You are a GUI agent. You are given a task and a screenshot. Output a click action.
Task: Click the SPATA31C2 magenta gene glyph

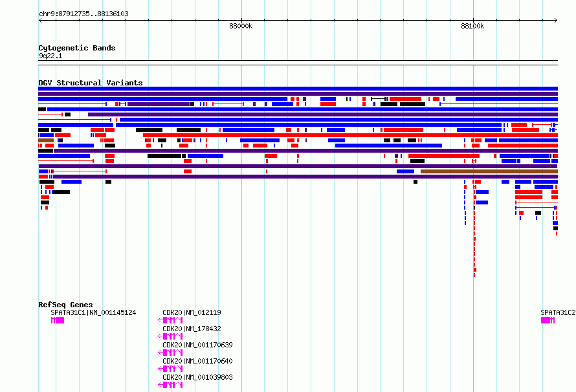(x=548, y=320)
